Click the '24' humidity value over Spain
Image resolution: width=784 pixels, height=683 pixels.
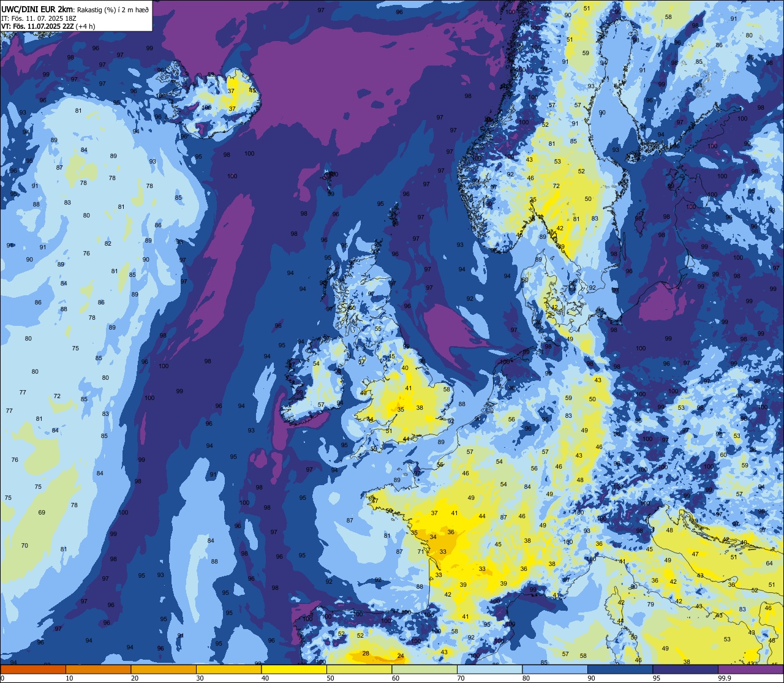point(401,656)
